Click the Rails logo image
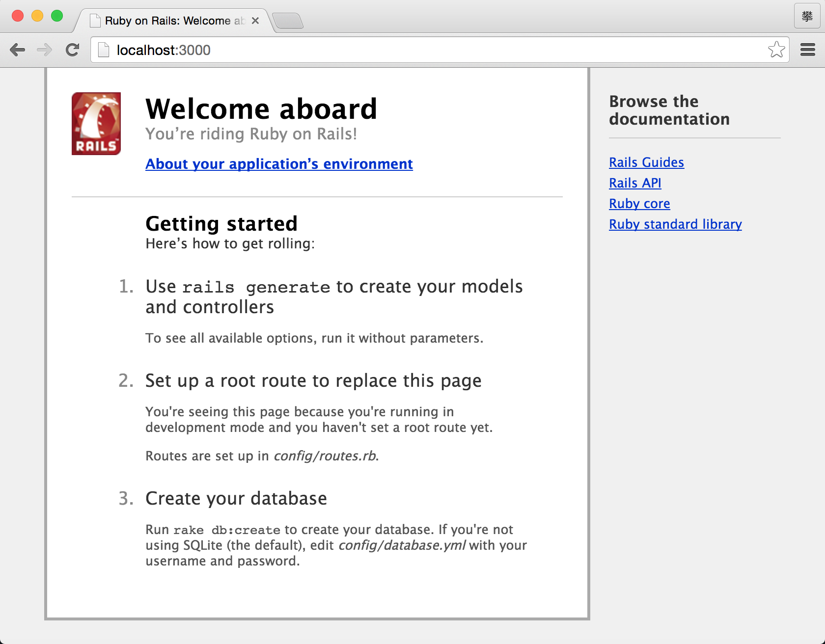 96,124
